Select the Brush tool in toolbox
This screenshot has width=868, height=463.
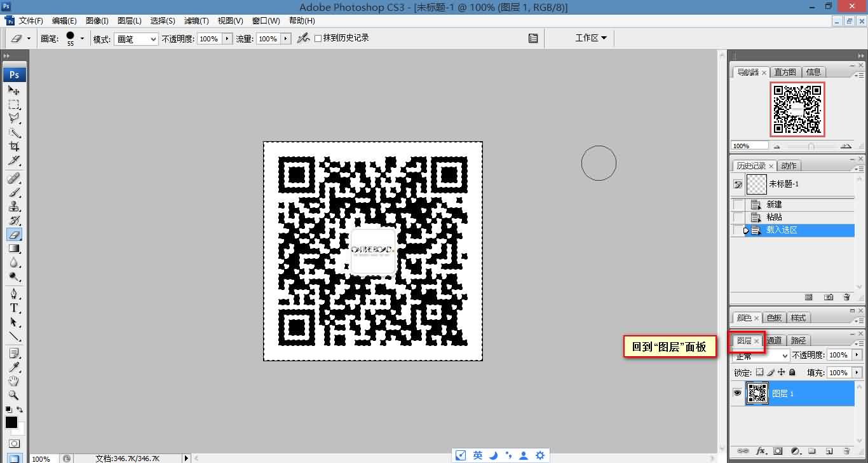tap(14, 192)
